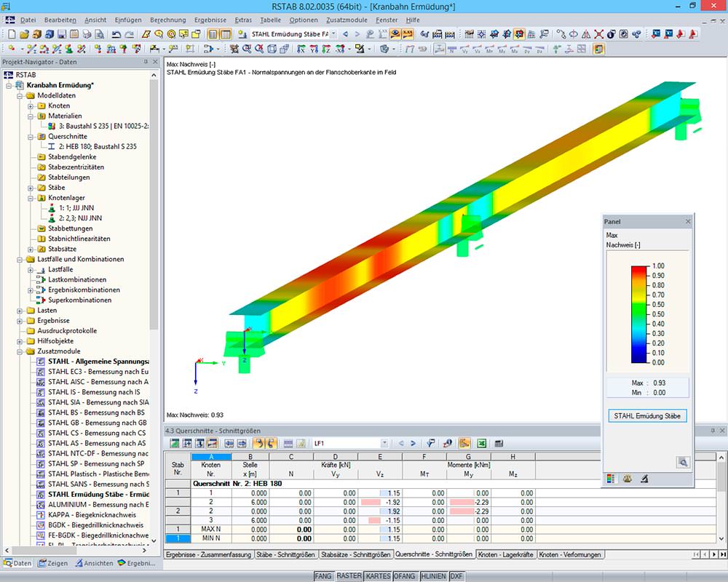Create a new model with New icon
This screenshot has height=582, width=728.
click(12, 34)
